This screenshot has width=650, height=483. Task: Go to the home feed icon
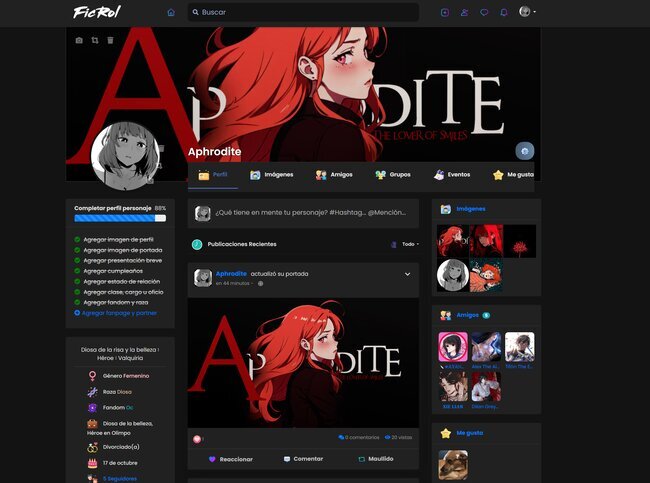tap(171, 12)
